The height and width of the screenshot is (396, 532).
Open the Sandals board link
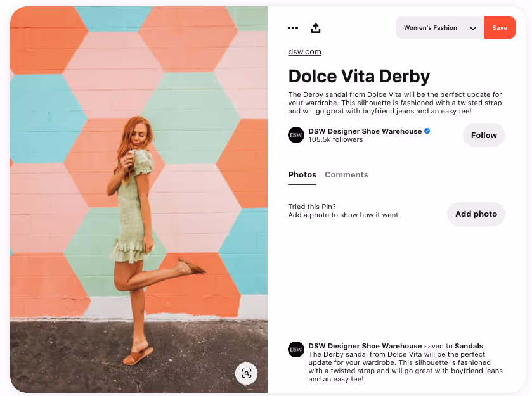[x=469, y=346]
